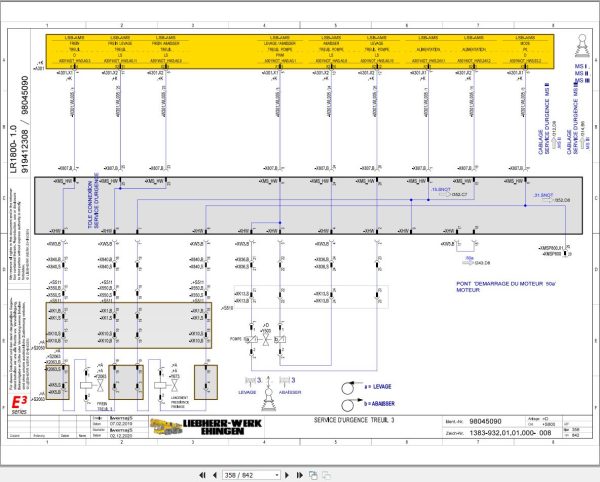Click the greyed-out page-view icon at far right
Viewport: 600px width, 482px height.
tap(326, 475)
